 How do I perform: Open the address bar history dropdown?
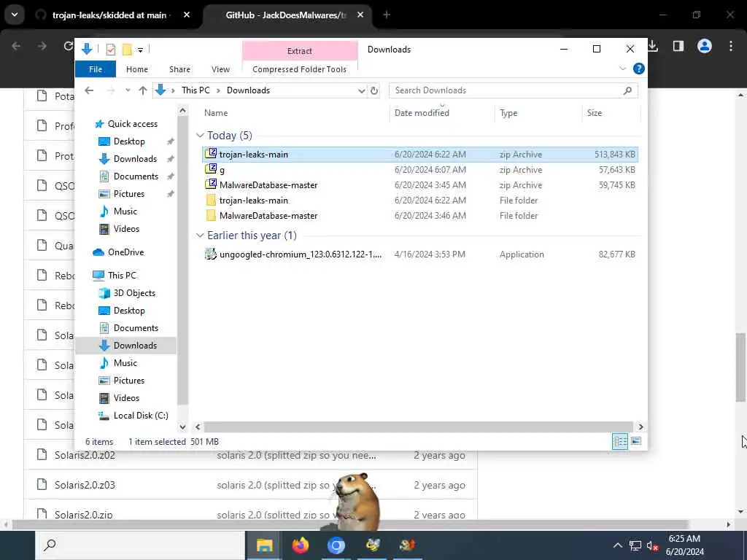click(x=361, y=90)
